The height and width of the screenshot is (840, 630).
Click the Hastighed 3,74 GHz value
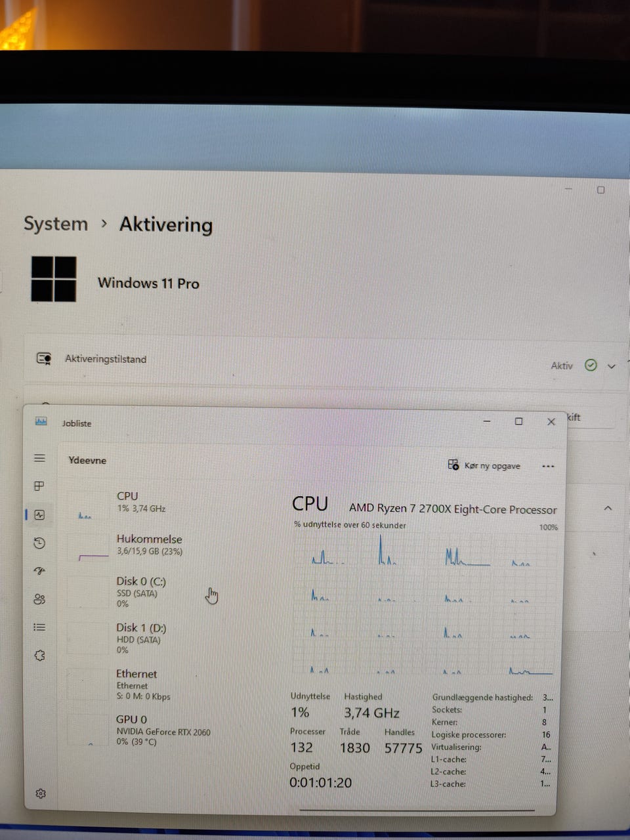coord(371,713)
